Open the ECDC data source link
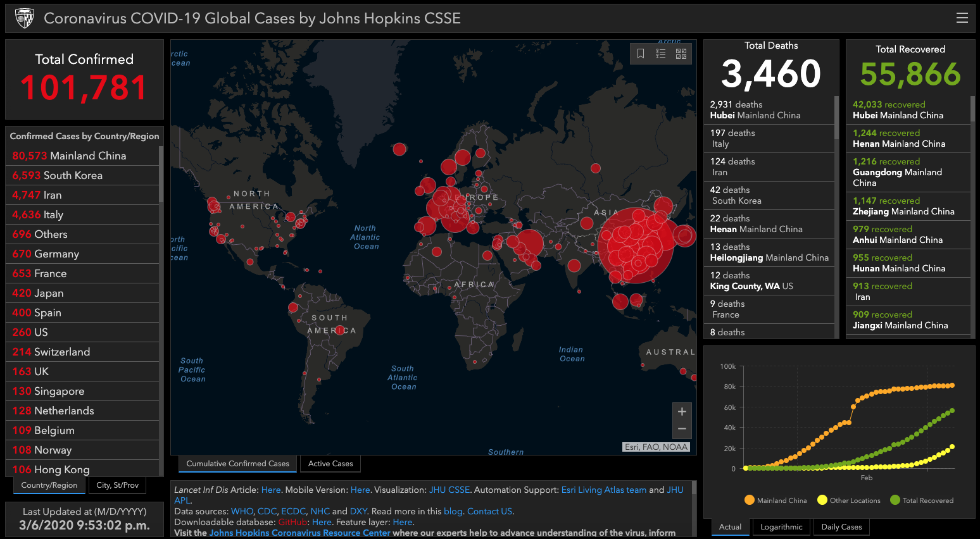 (x=293, y=511)
